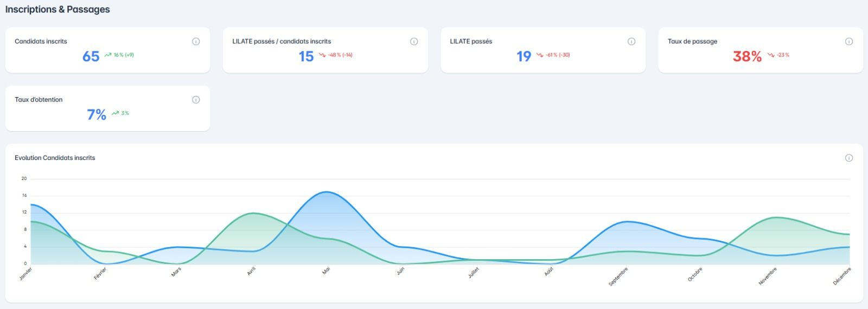Click red downward trend arrow beside 15
Viewport: 868px width, 309px height.
(x=322, y=55)
